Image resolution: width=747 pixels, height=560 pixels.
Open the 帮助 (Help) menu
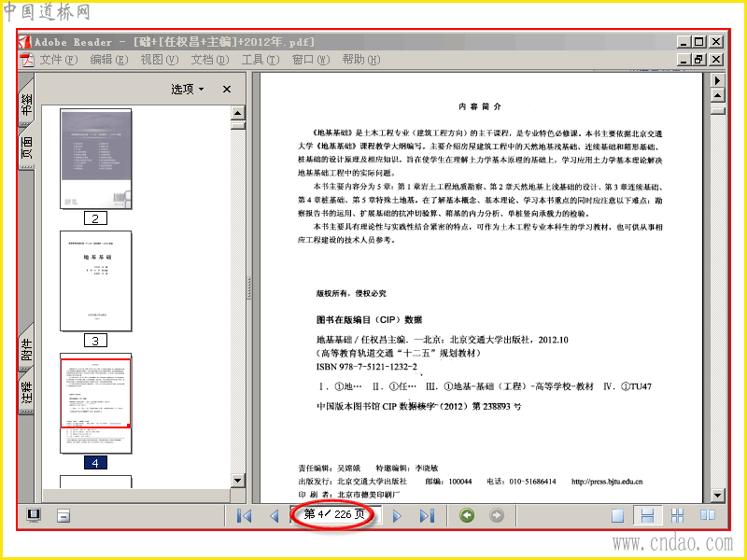pyautogui.click(x=361, y=60)
